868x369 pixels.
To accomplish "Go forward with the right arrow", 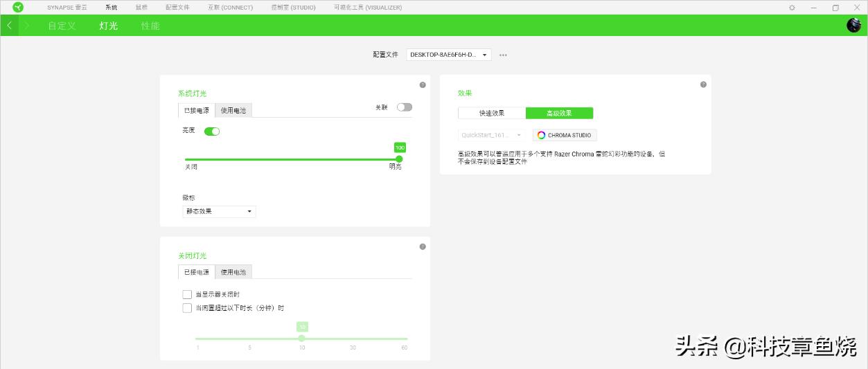I will click(x=26, y=26).
